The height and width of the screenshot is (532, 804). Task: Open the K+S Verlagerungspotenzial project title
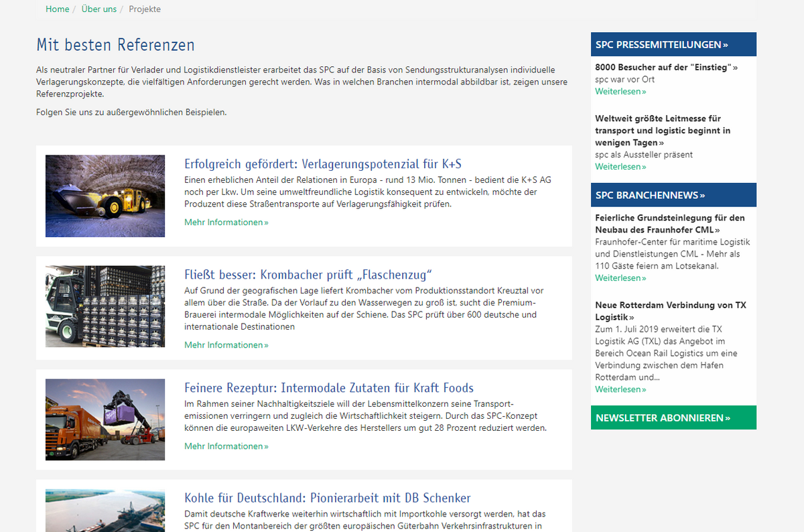point(323,164)
